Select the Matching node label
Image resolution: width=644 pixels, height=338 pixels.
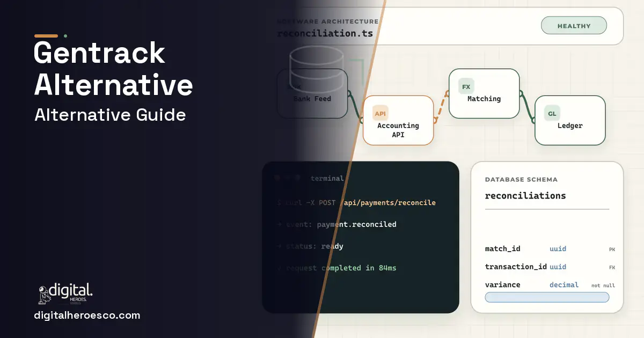pos(484,99)
